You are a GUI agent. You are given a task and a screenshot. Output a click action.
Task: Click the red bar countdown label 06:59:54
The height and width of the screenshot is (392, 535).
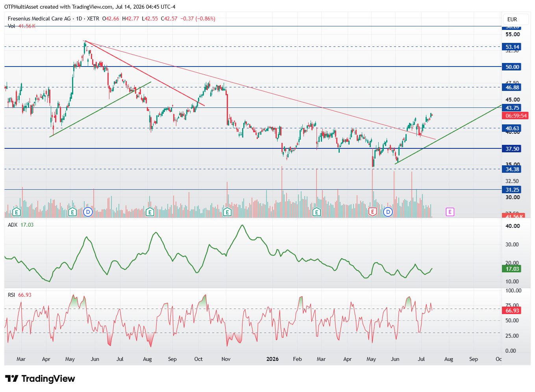pyautogui.click(x=516, y=116)
